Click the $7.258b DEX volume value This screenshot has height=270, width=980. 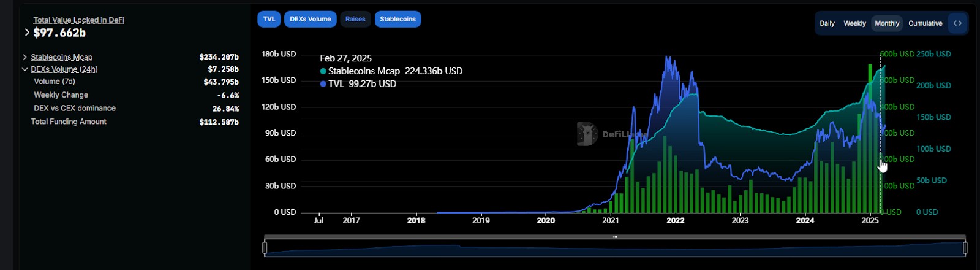click(x=223, y=69)
